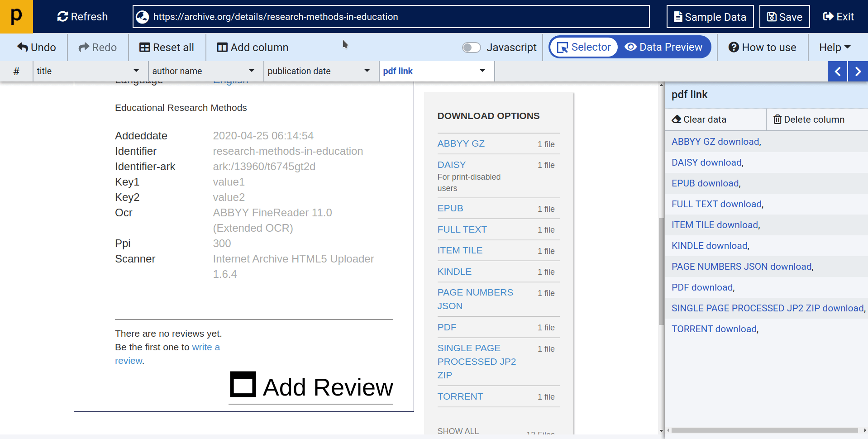The height and width of the screenshot is (439, 868).
Task: Expand the author name column options
Action: 252,71
